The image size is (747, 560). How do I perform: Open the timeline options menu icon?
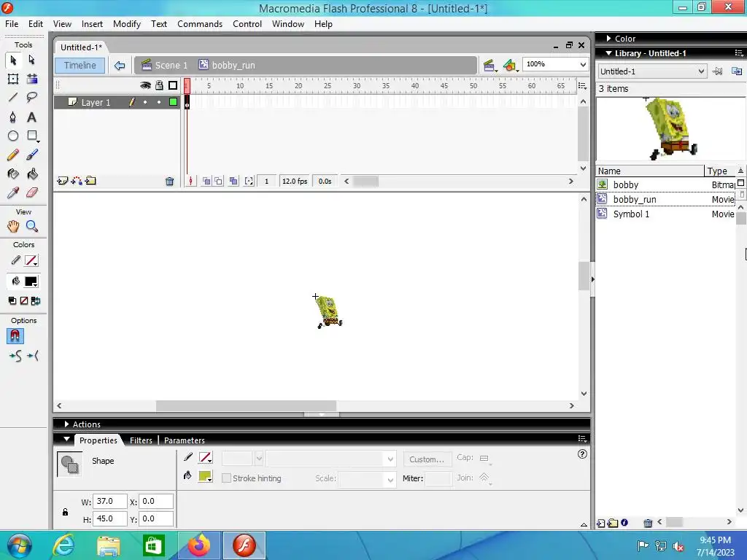582,86
